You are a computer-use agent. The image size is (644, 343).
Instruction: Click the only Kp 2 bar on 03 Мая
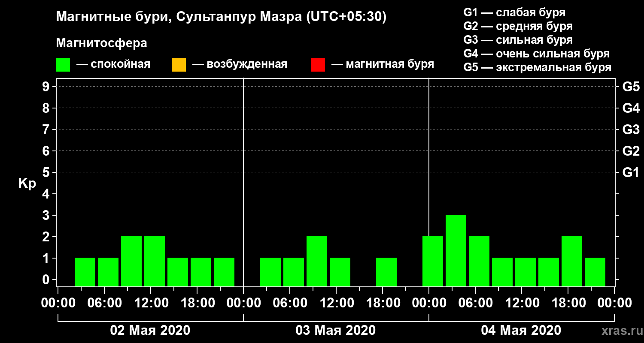point(317,261)
